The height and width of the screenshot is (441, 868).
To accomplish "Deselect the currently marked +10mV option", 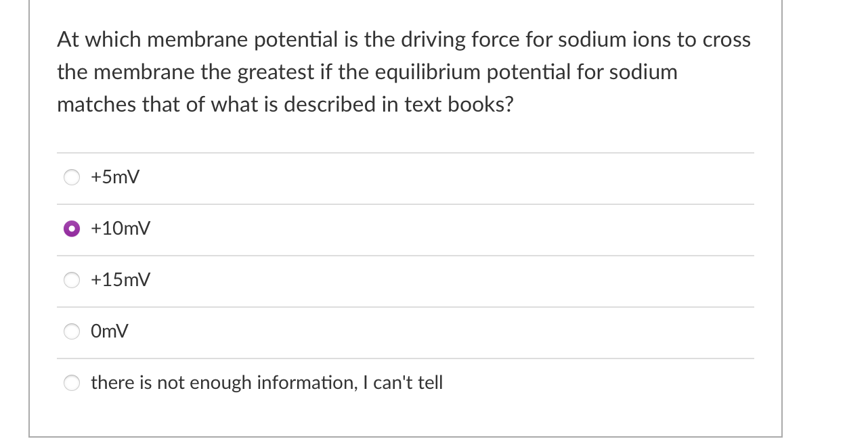I will [72, 229].
